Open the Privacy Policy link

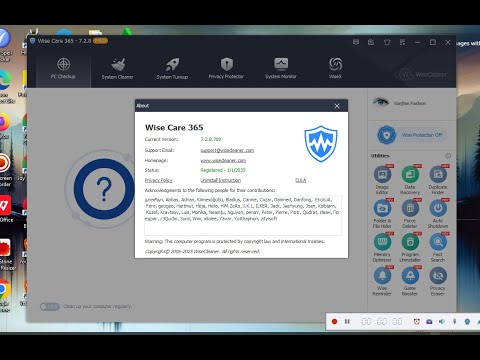point(158,180)
